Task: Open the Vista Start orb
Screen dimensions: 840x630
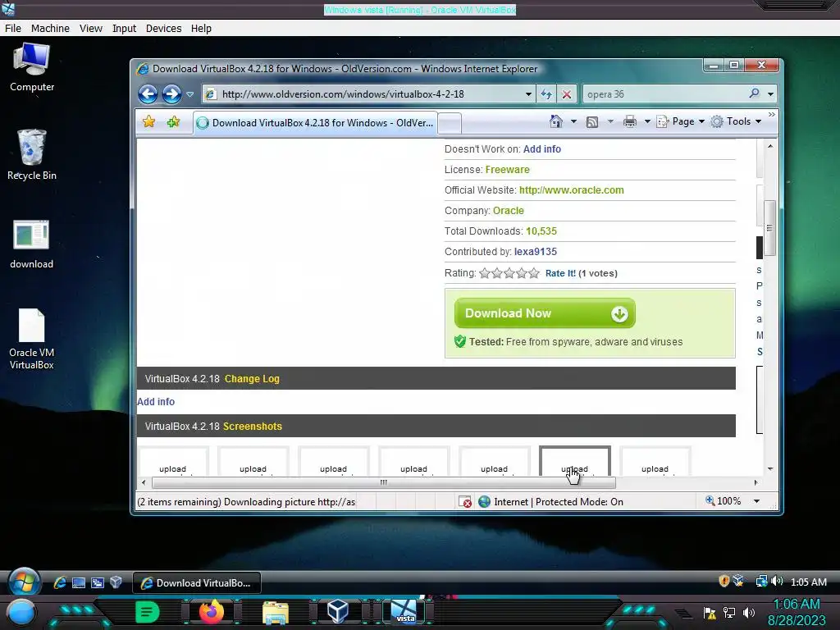Action: click(24, 582)
